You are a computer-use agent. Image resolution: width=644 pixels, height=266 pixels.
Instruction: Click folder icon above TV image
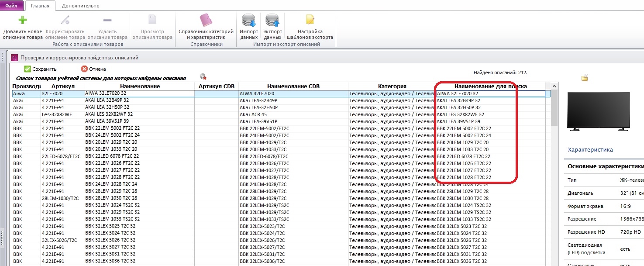(x=585, y=78)
